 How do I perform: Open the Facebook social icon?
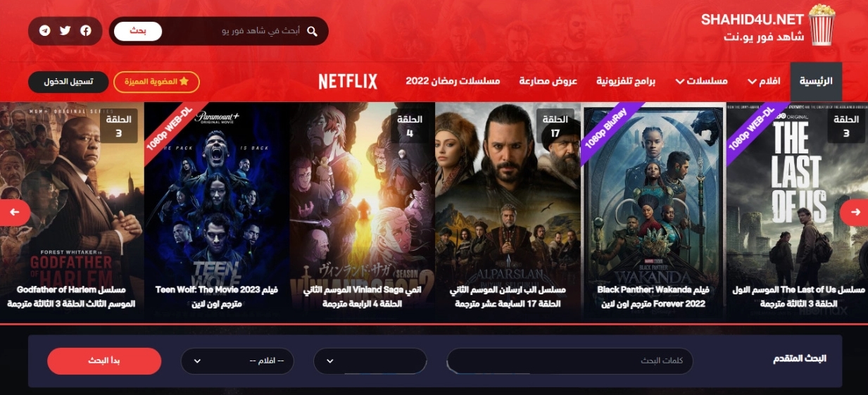click(x=86, y=31)
